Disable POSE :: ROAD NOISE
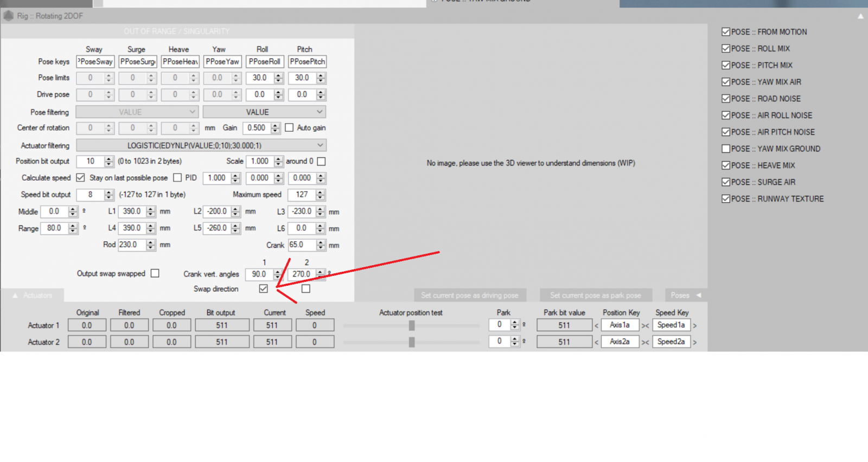This screenshot has width=868, height=462. pos(726,99)
